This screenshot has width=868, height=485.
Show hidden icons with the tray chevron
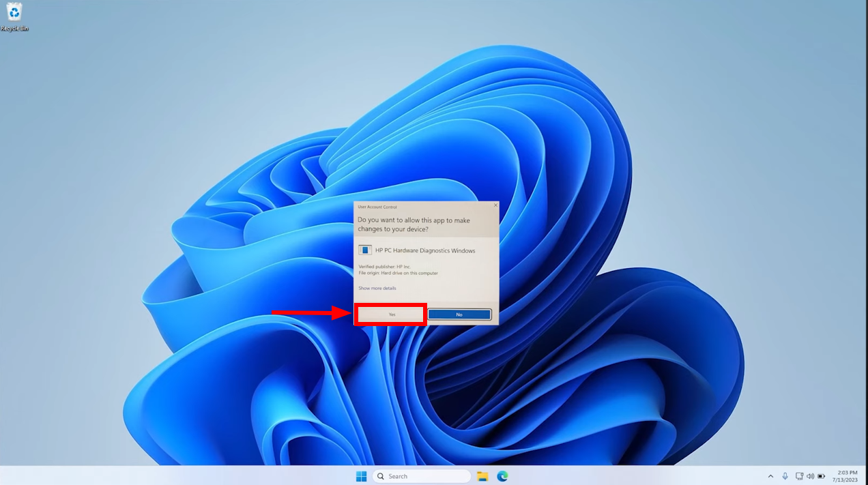770,475
